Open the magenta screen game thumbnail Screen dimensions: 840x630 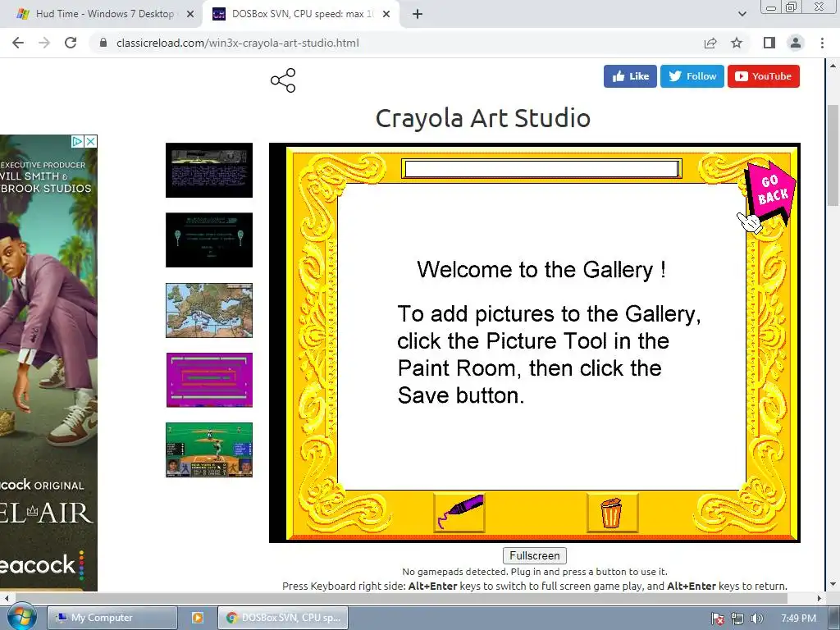(209, 380)
